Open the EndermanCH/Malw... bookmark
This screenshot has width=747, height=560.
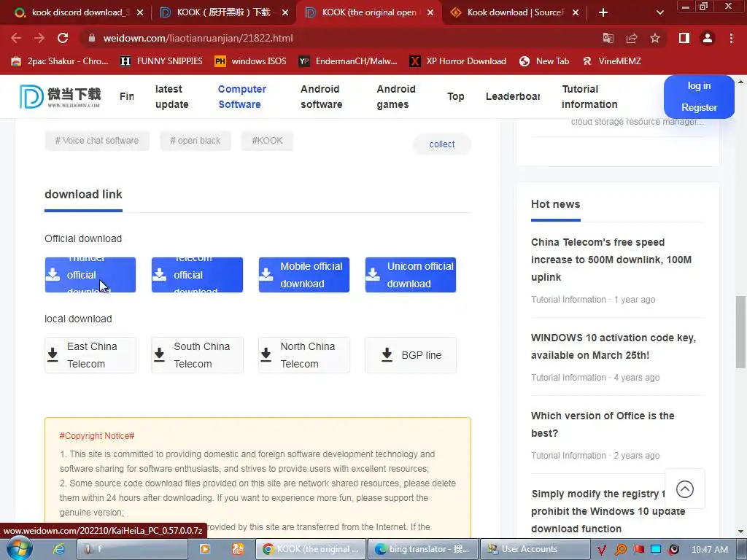point(348,61)
